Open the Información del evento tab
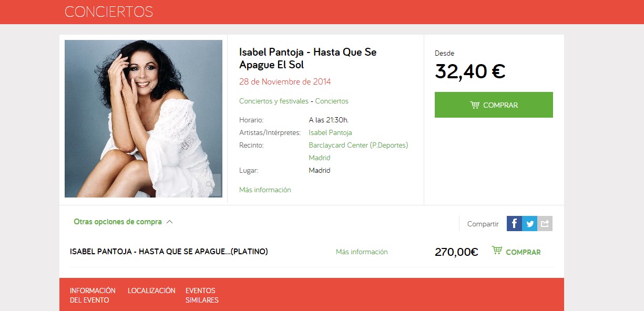This screenshot has height=311, width=644. pyautogui.click(x=93, y=295)
